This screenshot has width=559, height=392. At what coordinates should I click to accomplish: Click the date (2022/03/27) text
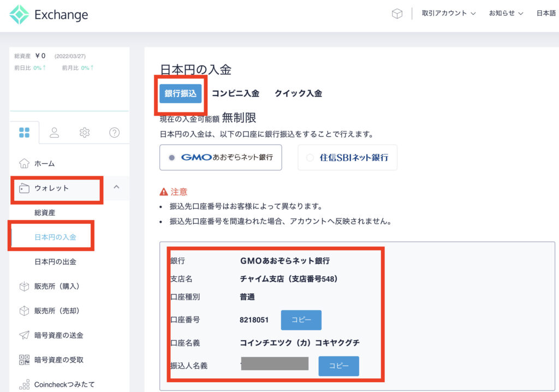[x=70, y=56]
